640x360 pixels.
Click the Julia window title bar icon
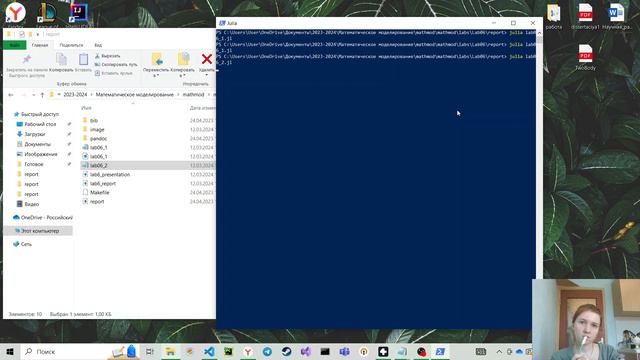222,23
